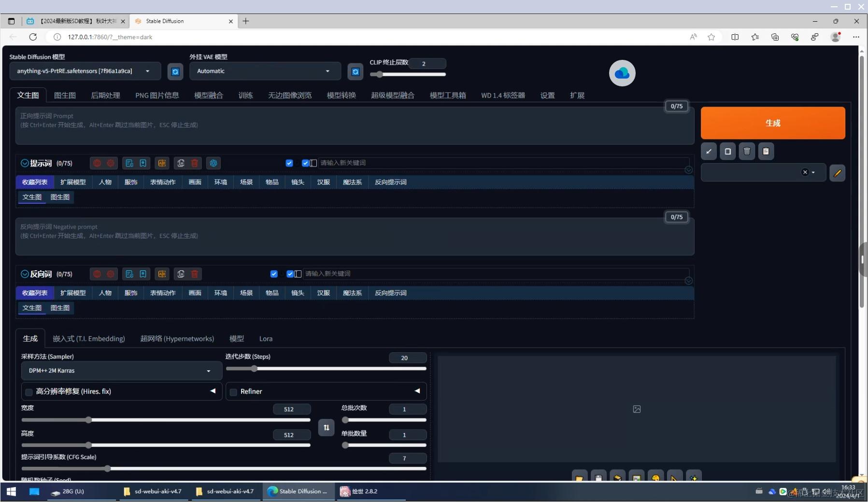Adjust the CLIP 终止层数 slider
This screenshot has width=868, height=502.
pos(408,74)
